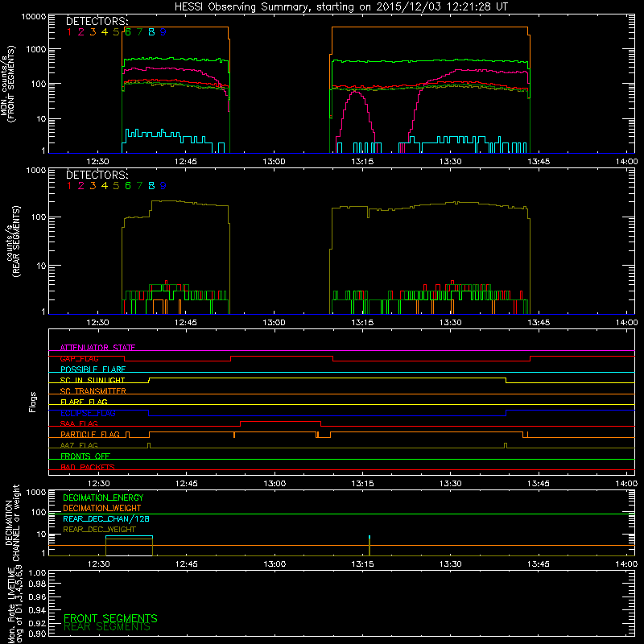Click cyan detector 8 in front segments legend
Image resolution: width=644 pixels, height=644 pixels.
tap(151, 32)
